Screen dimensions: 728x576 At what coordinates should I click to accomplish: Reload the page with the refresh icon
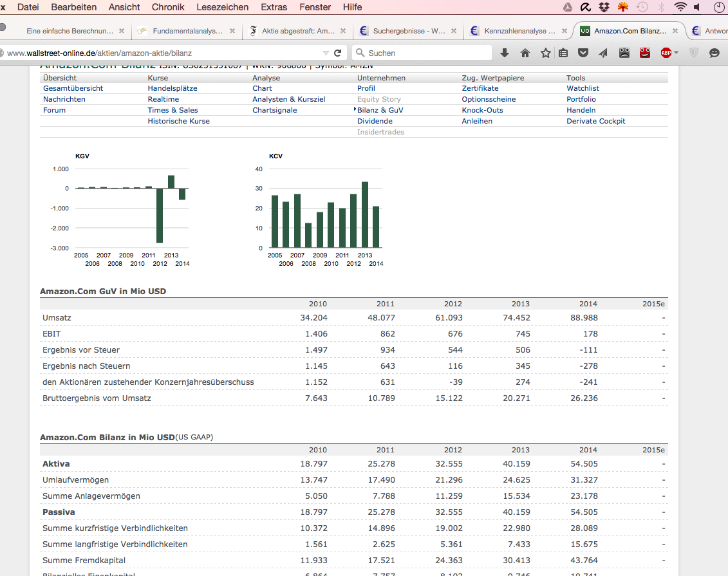point(337,53)
